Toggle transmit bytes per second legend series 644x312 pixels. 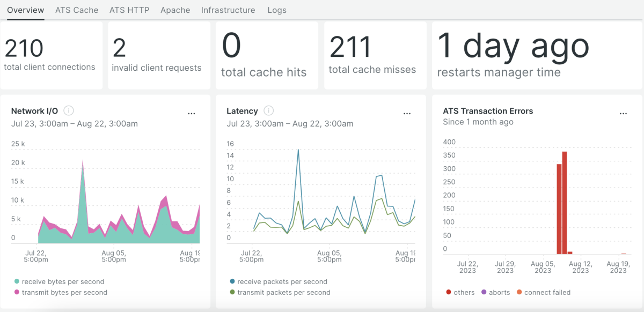(x=64, y=293)
